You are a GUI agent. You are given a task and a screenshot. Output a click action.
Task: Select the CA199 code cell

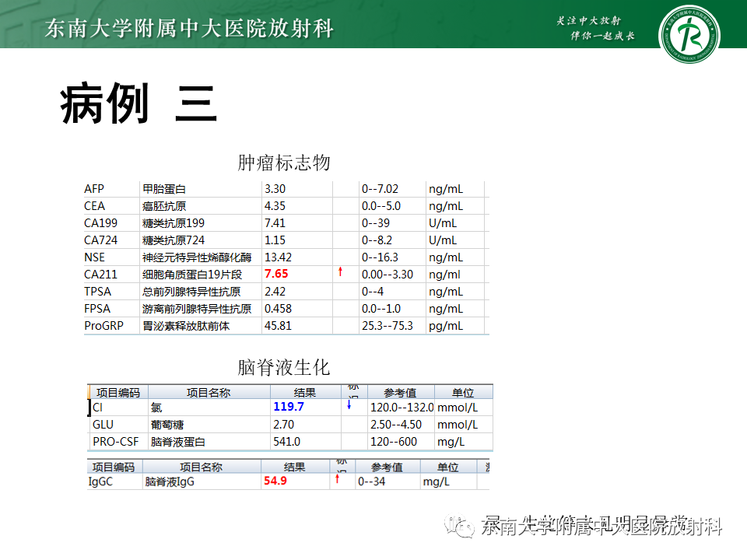[x=100, y=223]
